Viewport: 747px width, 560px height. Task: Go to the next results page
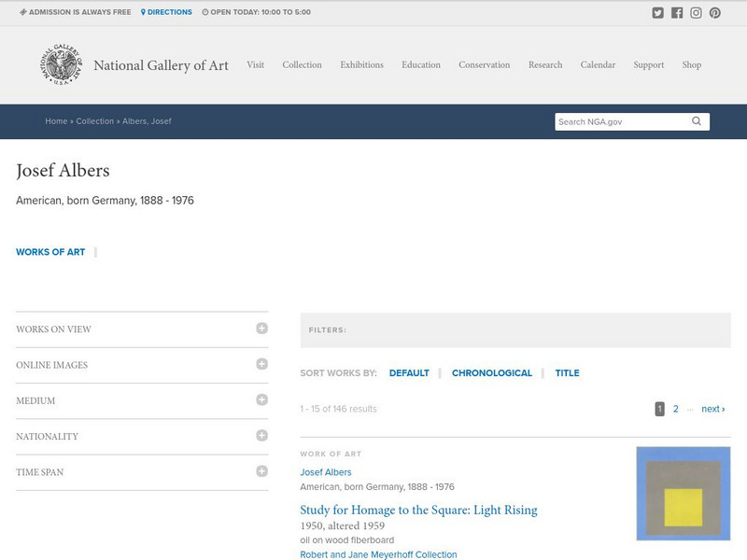click(712, 409)
